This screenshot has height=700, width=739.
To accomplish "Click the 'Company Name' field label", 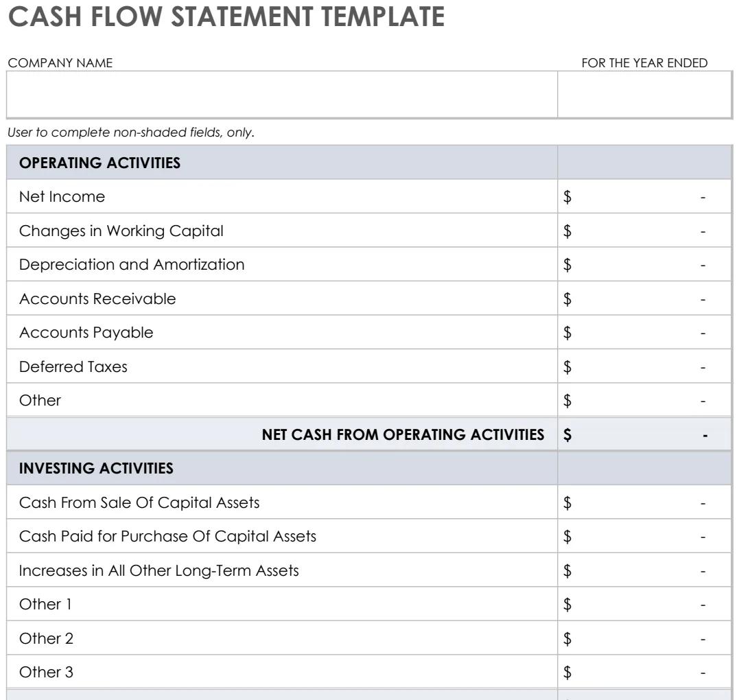I will click(x=60, y=62).
